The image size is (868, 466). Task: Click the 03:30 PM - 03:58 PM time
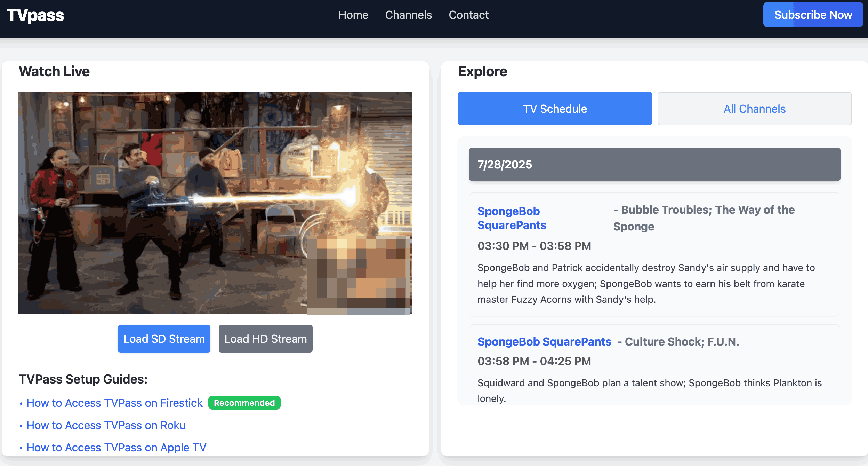coord(534,246)
